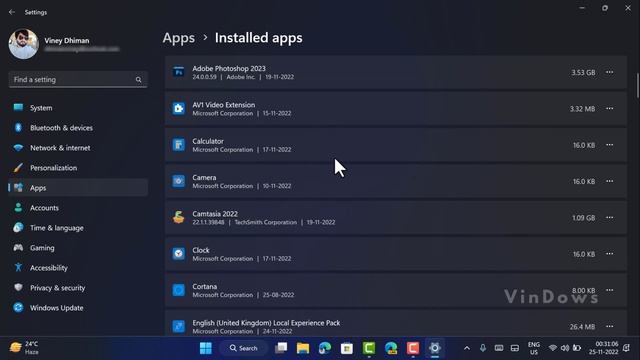The height and width of the screenshot is (360, 640).
Task: Open more options for Calculator
Action: pyautogui.click(x=609, y=145)
